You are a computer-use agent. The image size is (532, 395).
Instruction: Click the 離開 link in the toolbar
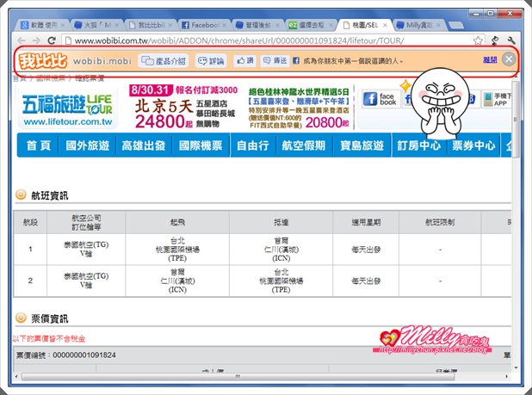pyautogui.click(x=490, y=60)
